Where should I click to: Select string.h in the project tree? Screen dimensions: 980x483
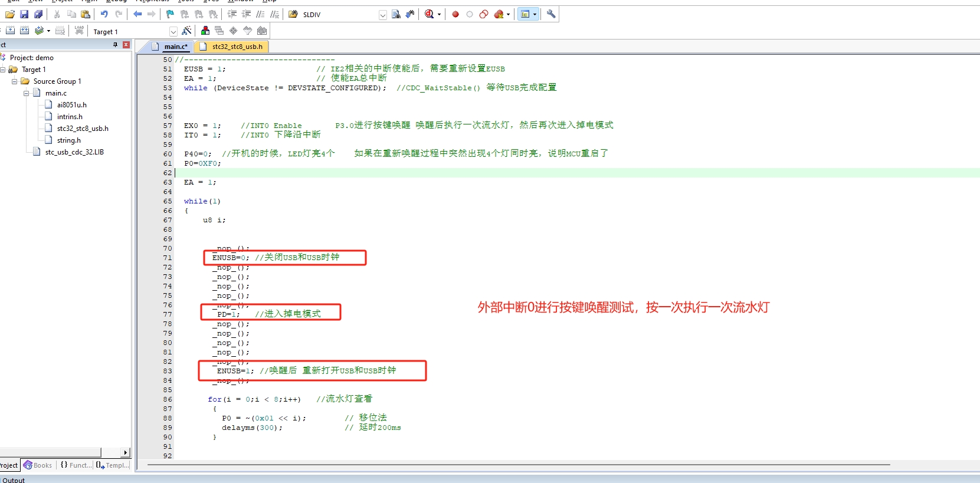(x=69, y=140)
